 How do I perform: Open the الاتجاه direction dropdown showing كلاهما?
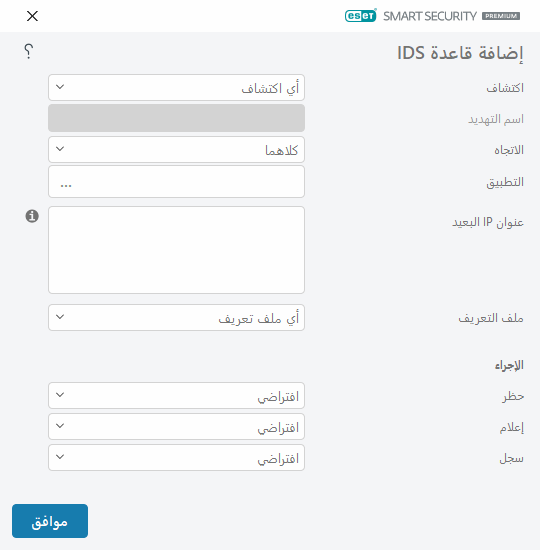tap(176, 150)
